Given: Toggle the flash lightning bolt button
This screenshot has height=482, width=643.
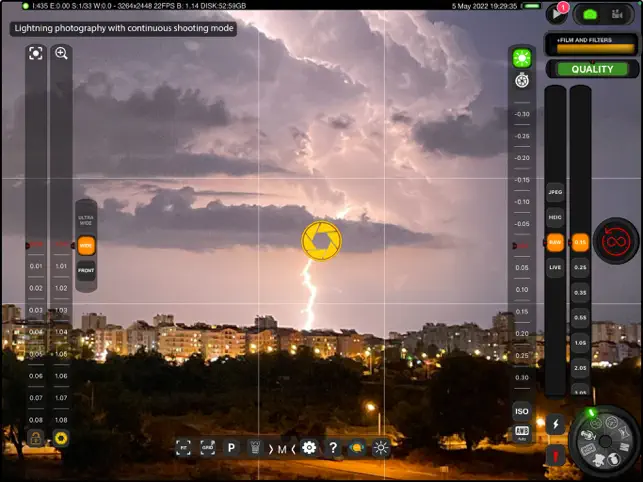Looking at the screenshot, I should pyautogui.click(x=555, y=424).
